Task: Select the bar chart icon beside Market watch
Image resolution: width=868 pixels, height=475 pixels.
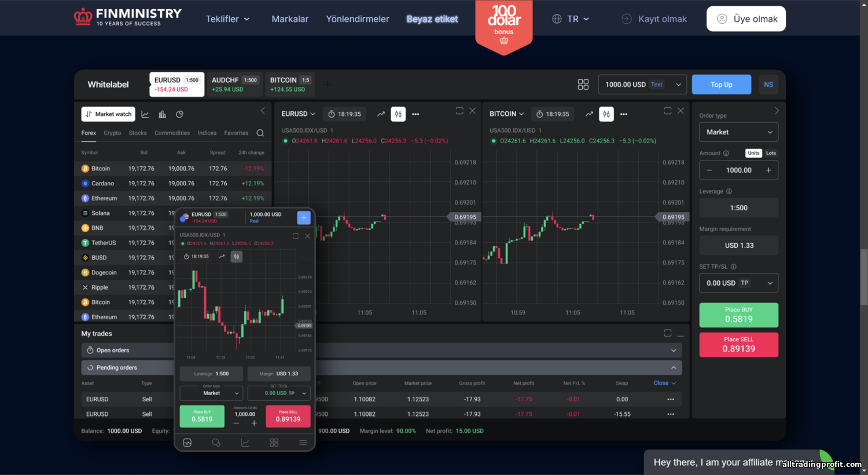Action: (x=162, y=114)
